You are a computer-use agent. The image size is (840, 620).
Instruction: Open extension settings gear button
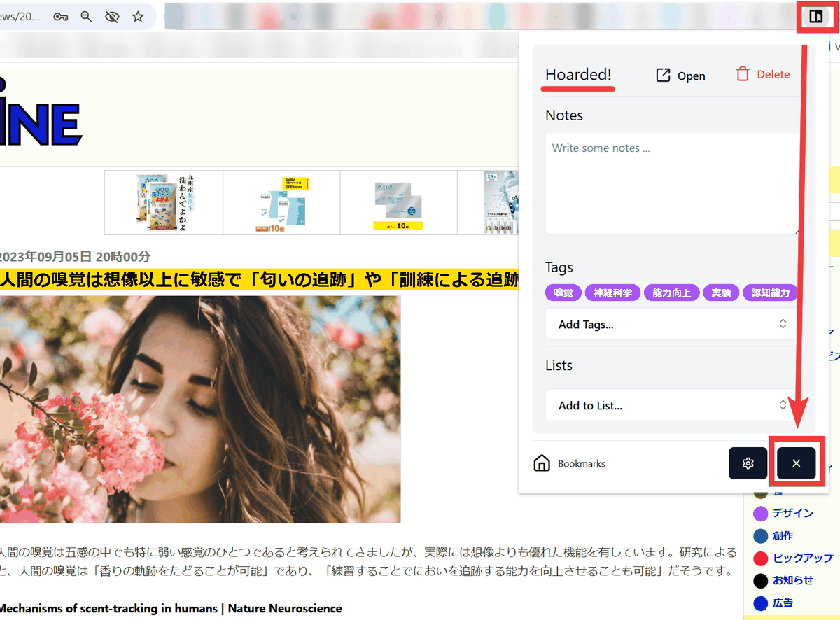748,463
